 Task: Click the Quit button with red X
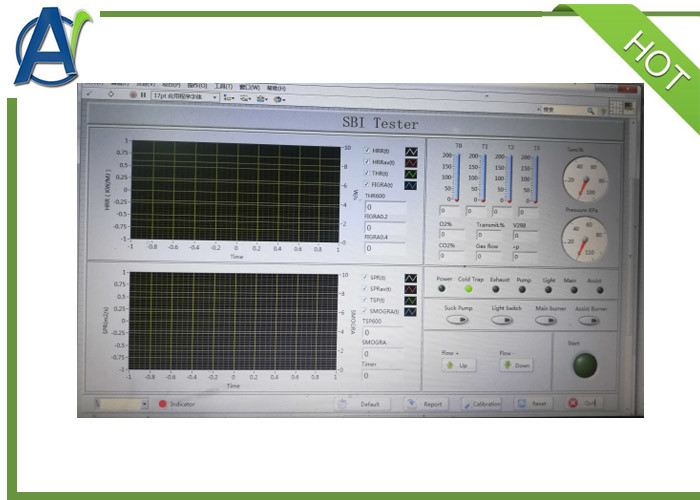click(x=582, y=404)
